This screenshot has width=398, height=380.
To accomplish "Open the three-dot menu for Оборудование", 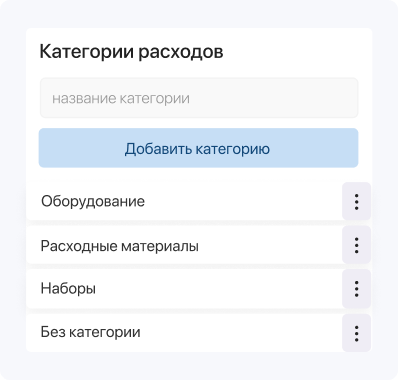I will (x=356, y=202).
